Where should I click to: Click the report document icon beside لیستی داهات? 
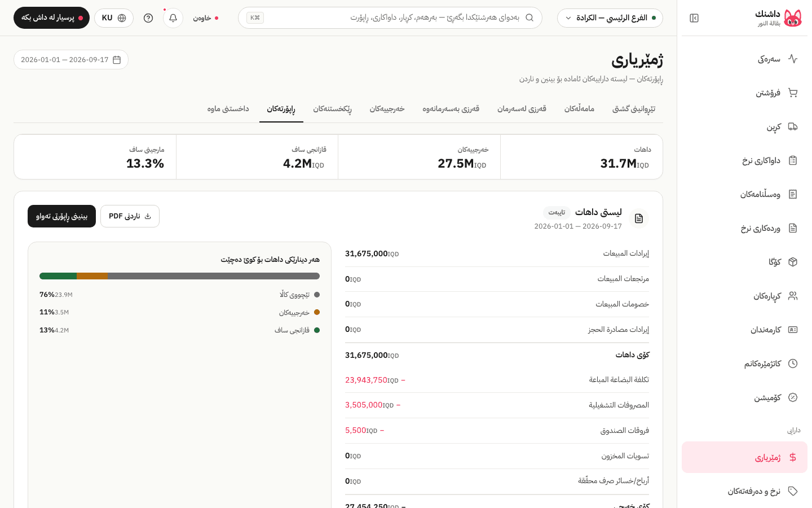coord(639,218)
